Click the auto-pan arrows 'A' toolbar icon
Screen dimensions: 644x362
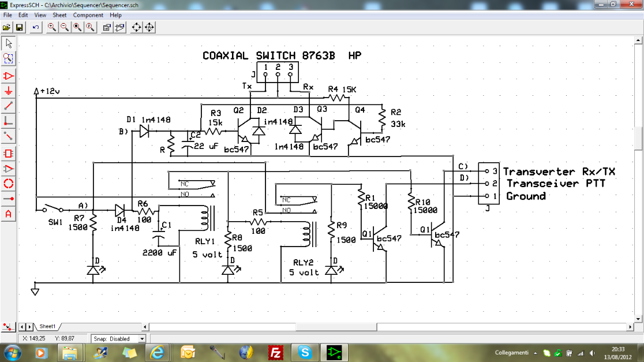coord(149,28)
